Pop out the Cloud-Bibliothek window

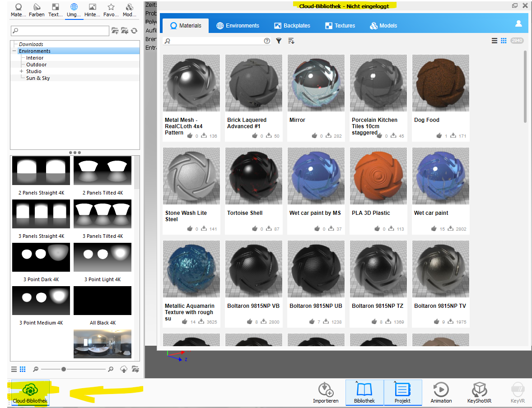515,5
